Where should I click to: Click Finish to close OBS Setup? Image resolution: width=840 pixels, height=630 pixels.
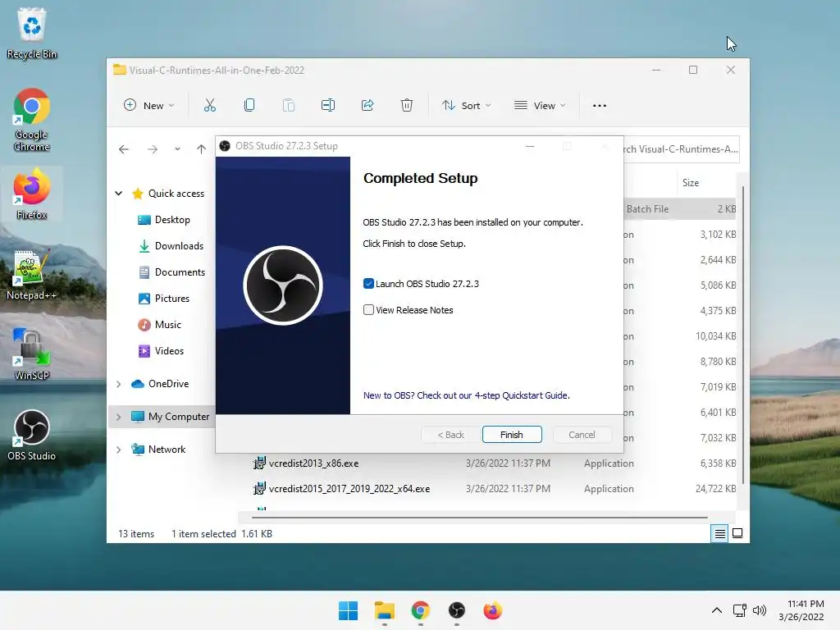pyautogui.click(x=512, y=435)
